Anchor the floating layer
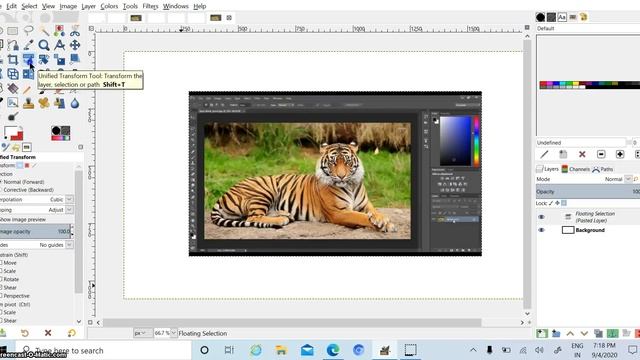 click(x=612, y=333)
